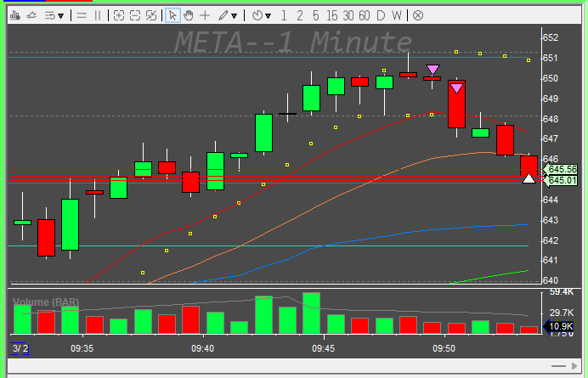Select the vertical lines tool
The width and height of the screenshot is (588, 378).
coord(98,16)
